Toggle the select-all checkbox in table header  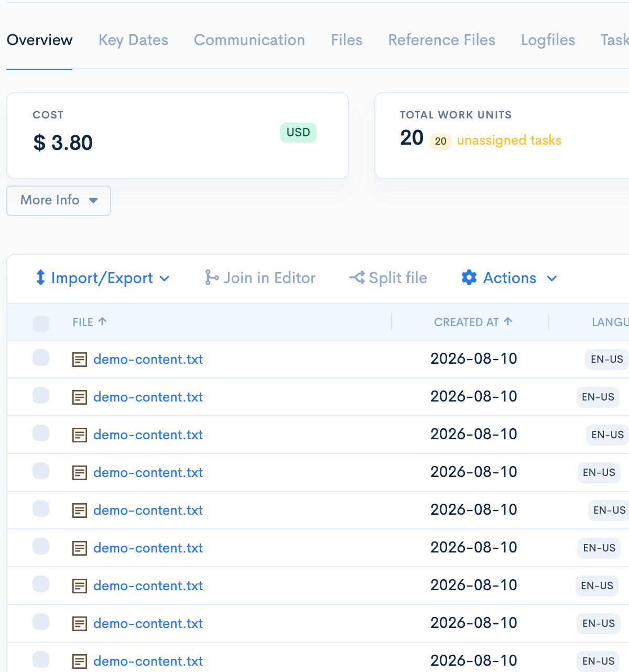41,323
